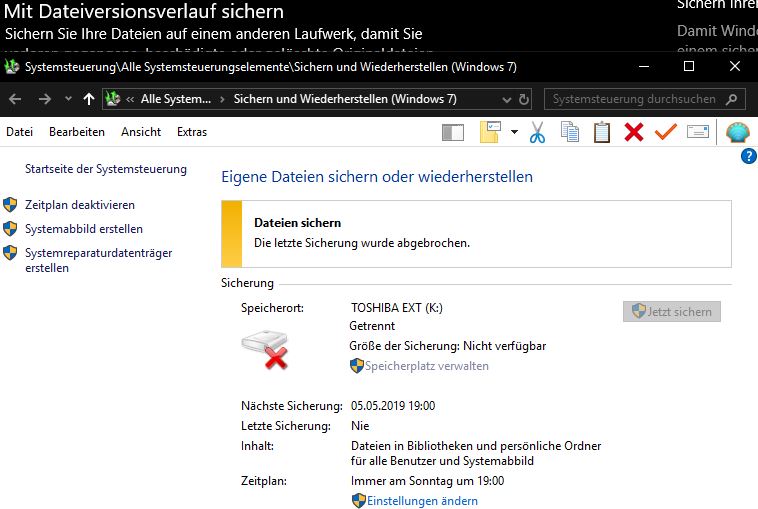Click the Sichern und Wiederherstellen breadcrumb
Viewport: 758px width, 509px height.
pos(345,99)
